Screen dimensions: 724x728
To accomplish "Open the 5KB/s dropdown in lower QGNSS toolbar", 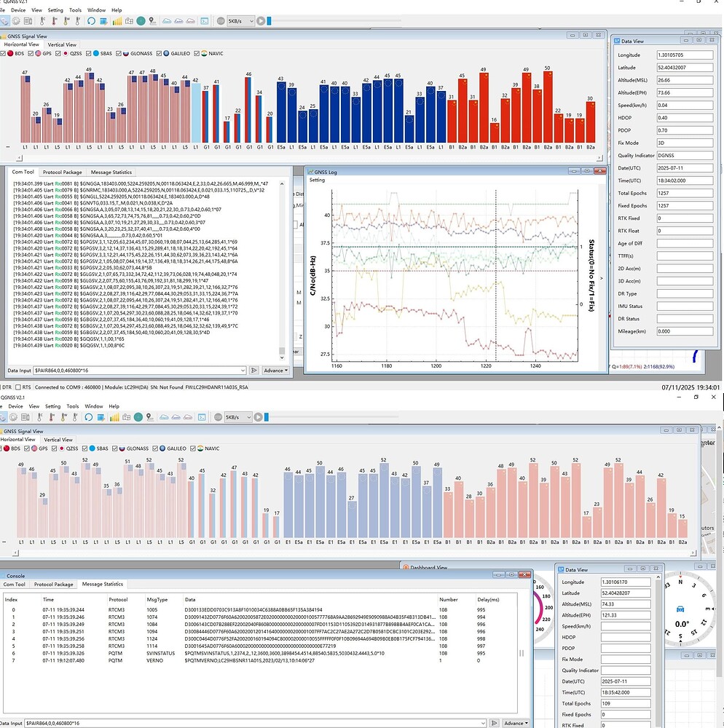I will click(237, 417).
